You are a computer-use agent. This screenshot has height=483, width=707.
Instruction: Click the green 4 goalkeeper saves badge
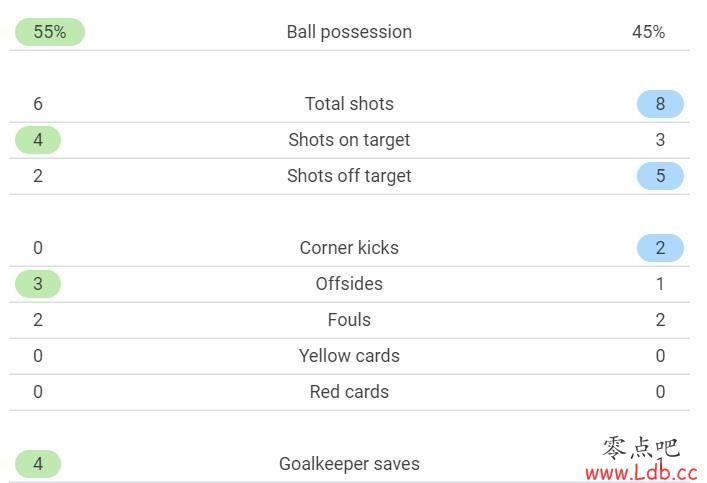coord(38,464)
